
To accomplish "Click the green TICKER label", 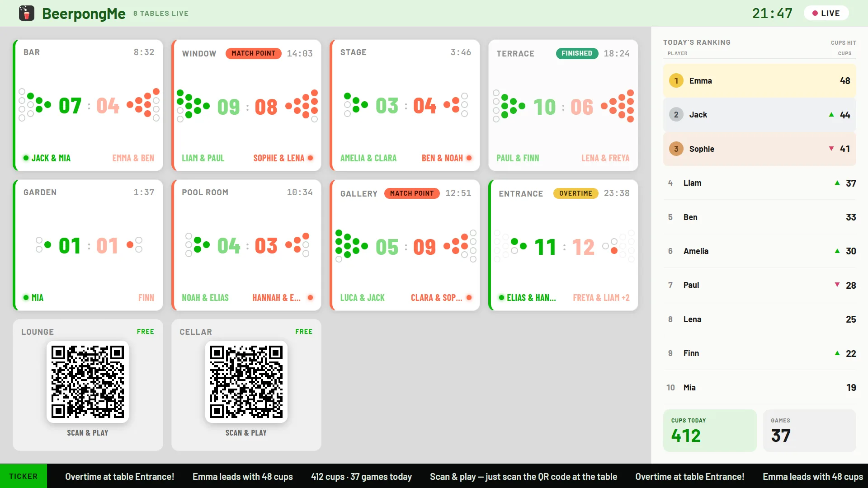I will [x=24, y=476].
